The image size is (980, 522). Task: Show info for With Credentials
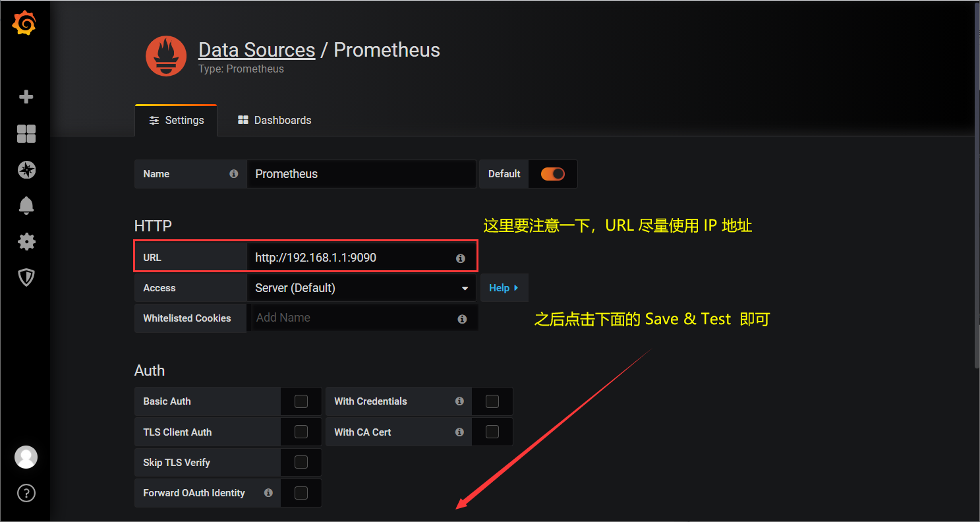coord(459,401)
